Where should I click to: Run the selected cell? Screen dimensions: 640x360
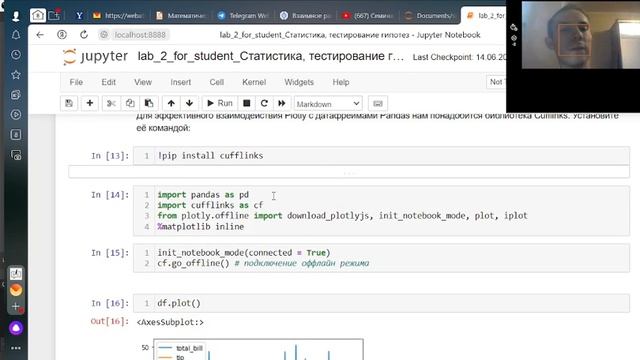[220, 103]
